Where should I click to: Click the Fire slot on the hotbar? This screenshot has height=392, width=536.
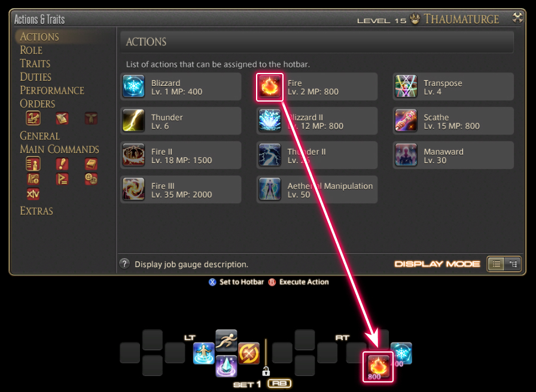(x=378, y=367)
